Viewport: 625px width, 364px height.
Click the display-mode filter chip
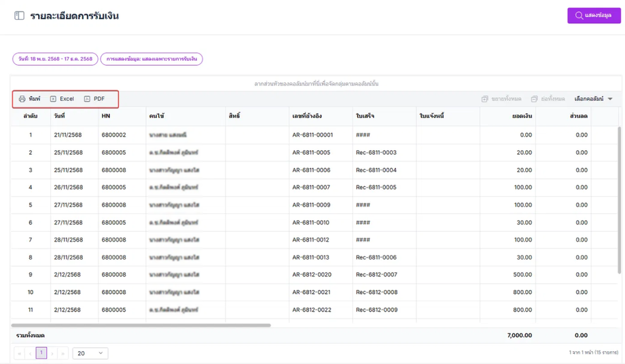point(151,59)
